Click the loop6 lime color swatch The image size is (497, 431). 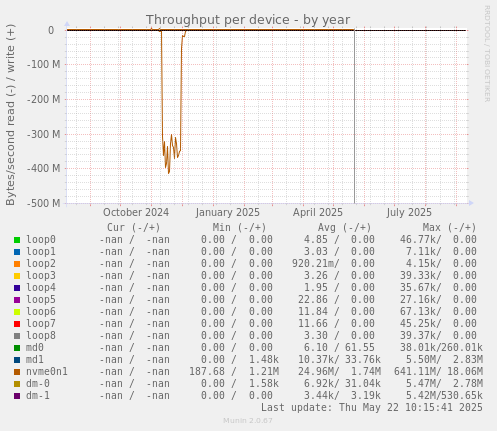(17, 312)
